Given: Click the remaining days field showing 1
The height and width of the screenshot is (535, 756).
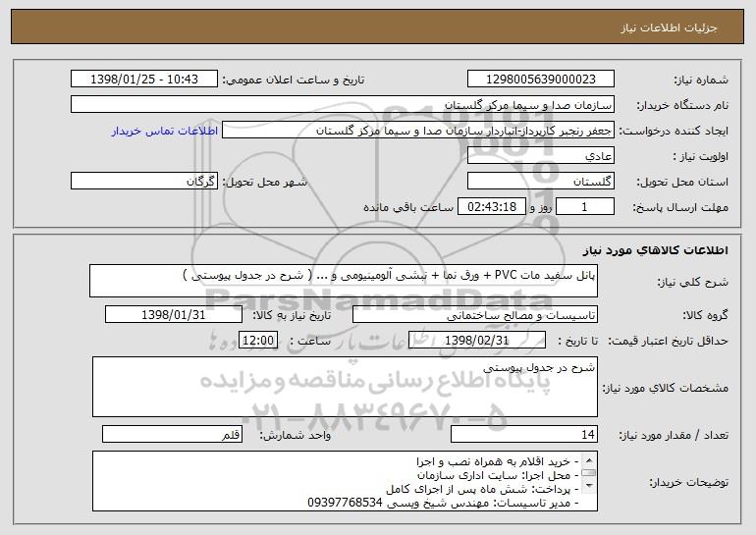Looking at the screenshot, I should point(585,207).
